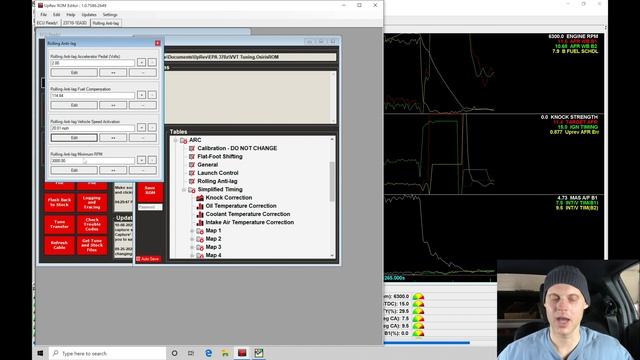Image resolution: width=640 pixels, height=360 pixels.
Task: Expand the Map 1 node
Action: [x=192, y=231]
